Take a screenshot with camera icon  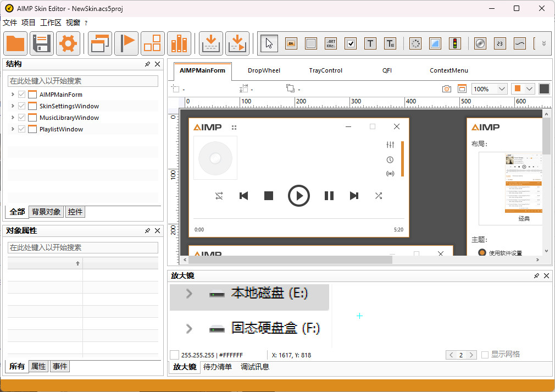pos(447,89)
